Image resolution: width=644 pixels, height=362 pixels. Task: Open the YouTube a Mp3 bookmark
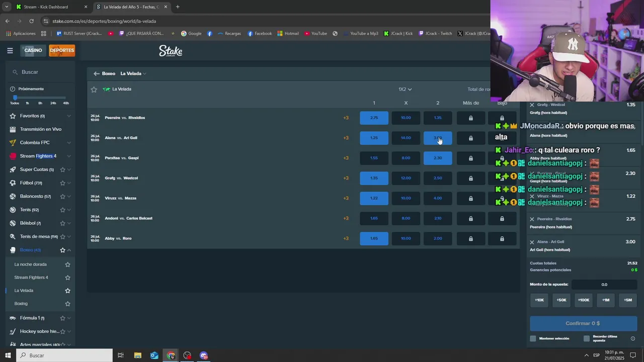pyautogui.click(x=360, y=34)
